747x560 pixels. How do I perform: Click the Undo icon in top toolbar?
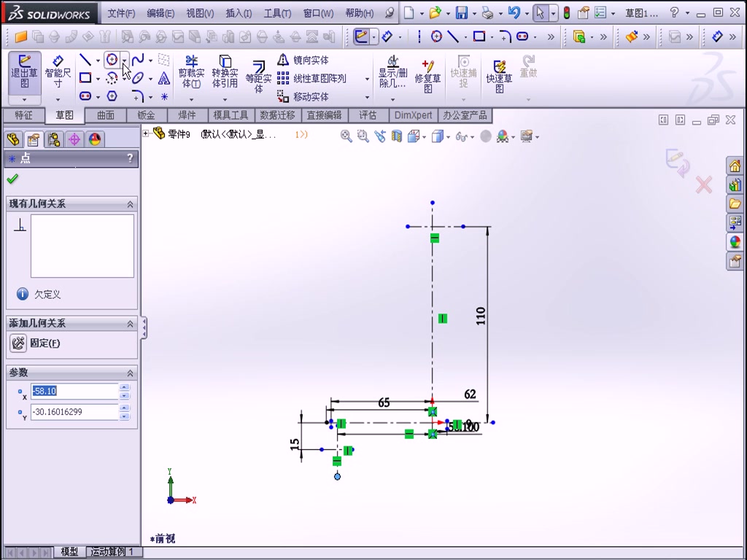(514, 13)
